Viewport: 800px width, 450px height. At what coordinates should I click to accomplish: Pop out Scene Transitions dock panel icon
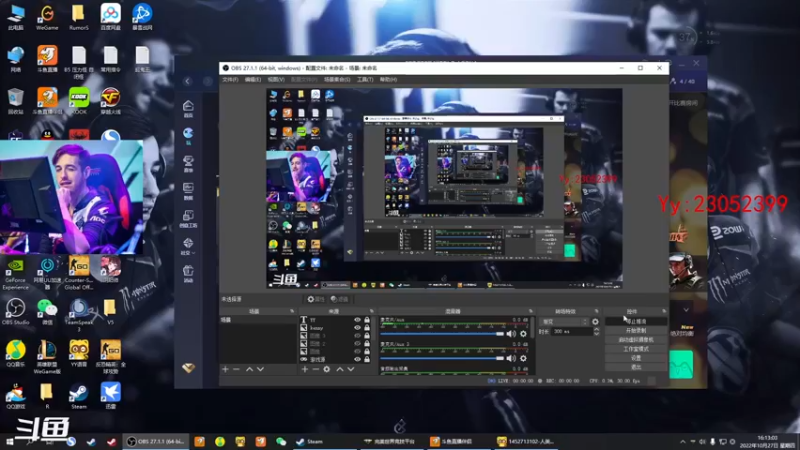tap(596, 311)
